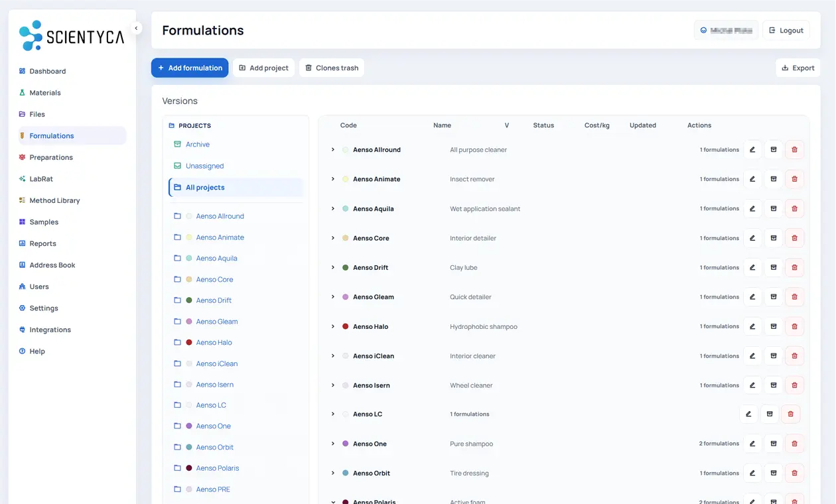Open Address Book page
Image resolution: width=836 pixels, height=504 pixels.
coord(72,265)
